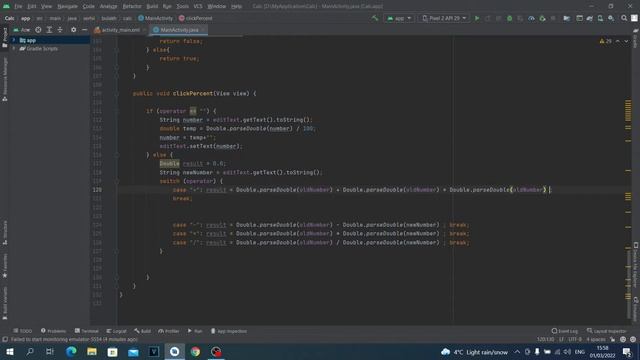
Task: Open the AVD Manager icon
Action: [600, 18]
